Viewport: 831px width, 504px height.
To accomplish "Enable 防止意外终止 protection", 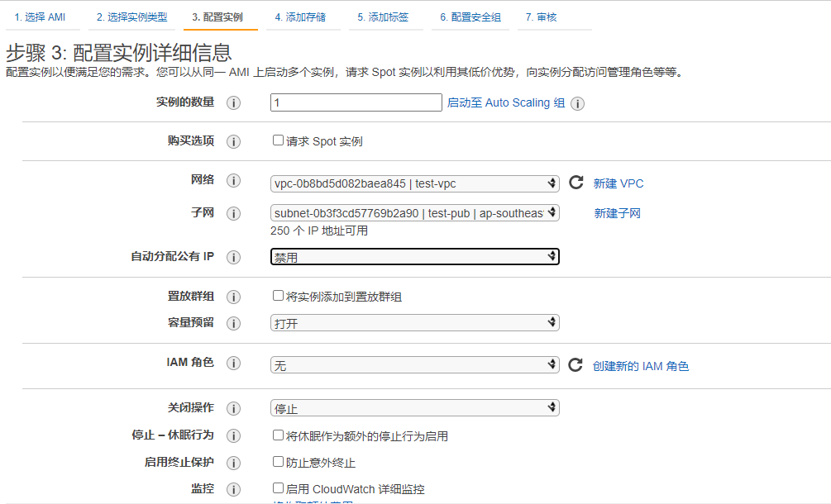I will [x=278, y=463].
